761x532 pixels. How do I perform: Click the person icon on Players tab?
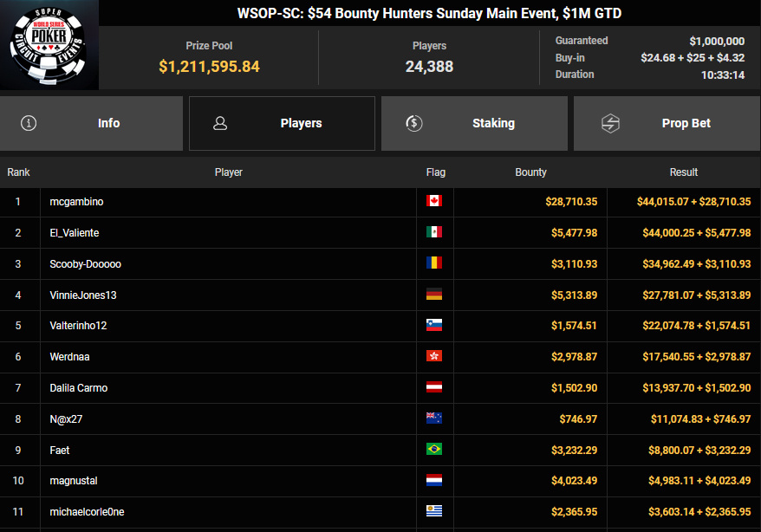pyautogui.click(x=220, y=123)
